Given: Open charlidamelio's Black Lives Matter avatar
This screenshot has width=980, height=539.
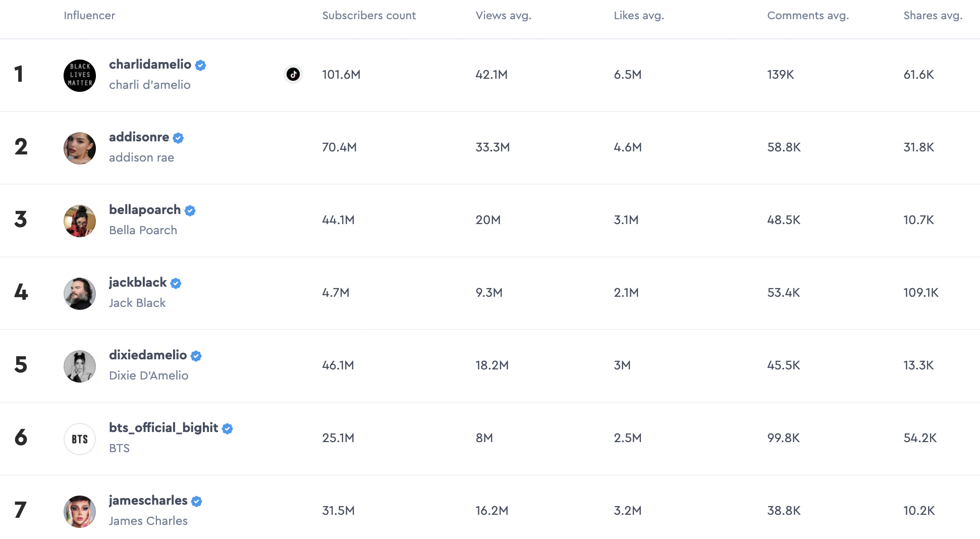Looking at the screenshot, I should [x=80, y=76].
